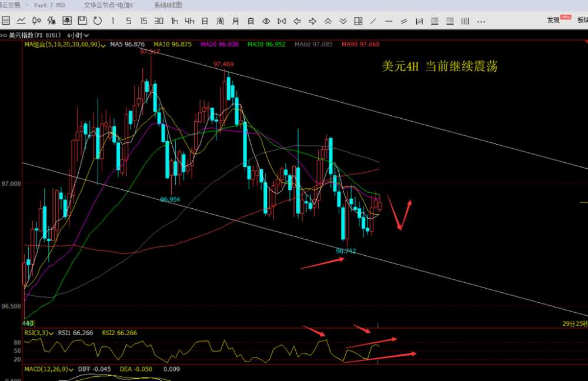Click the 97.000 price axis label
Screen dimensions: 588x381
pyautogui.click(x=11, y=184)
